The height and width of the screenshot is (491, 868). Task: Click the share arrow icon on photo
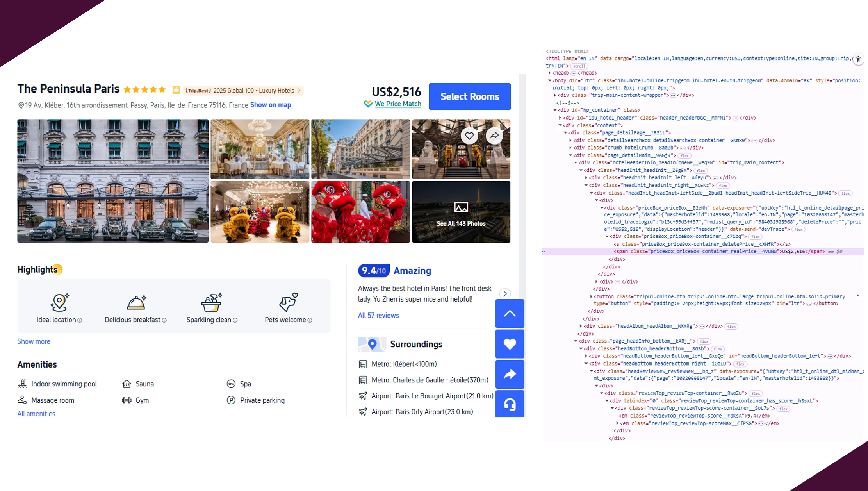494,136
